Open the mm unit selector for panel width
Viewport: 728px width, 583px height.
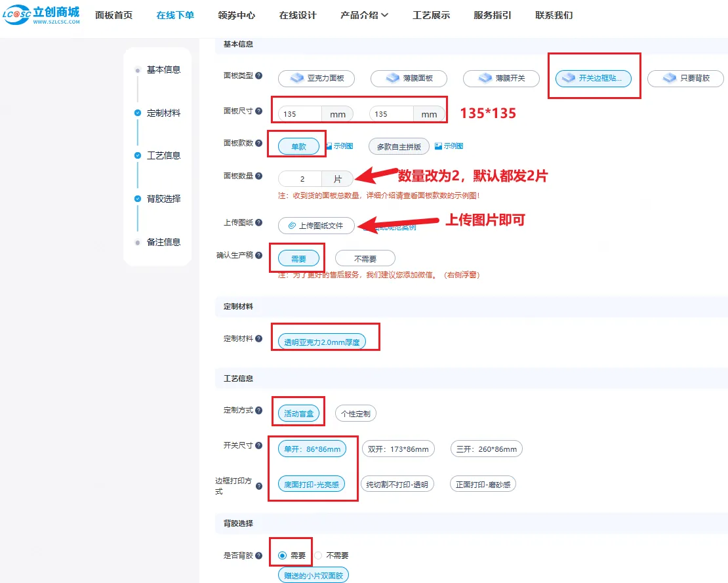(x=337, y=114)
